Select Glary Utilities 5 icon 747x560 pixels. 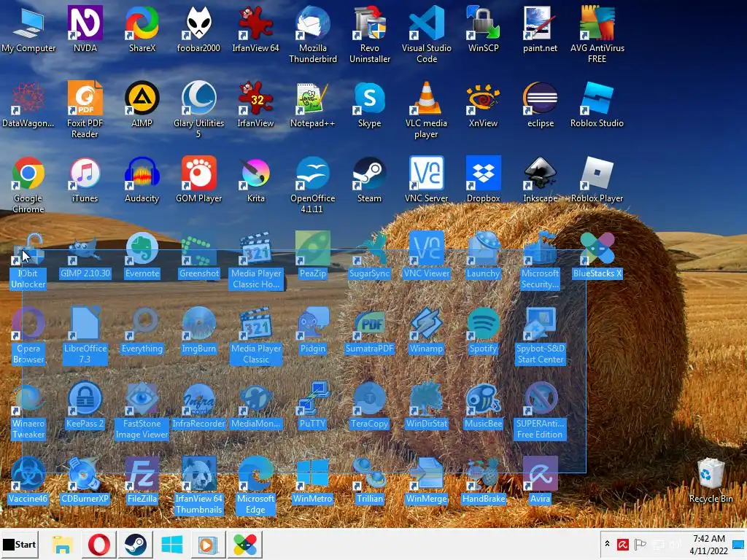click(198, 109)
